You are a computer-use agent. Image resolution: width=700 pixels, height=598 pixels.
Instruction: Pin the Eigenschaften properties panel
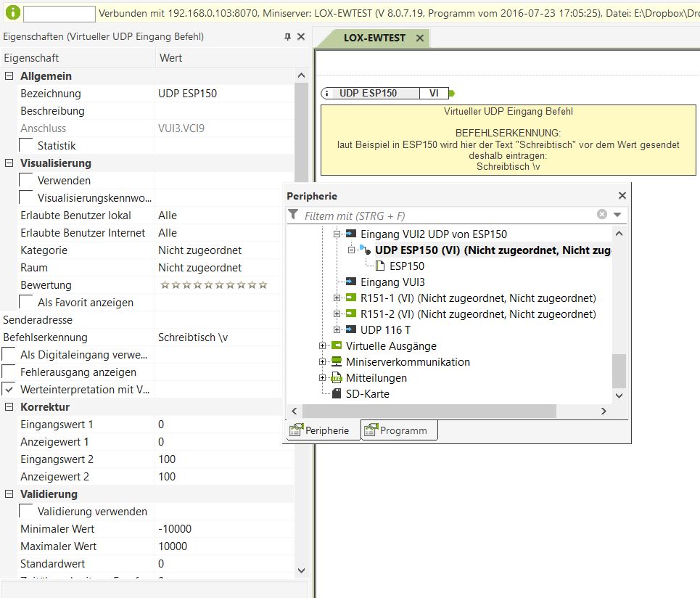287,36
